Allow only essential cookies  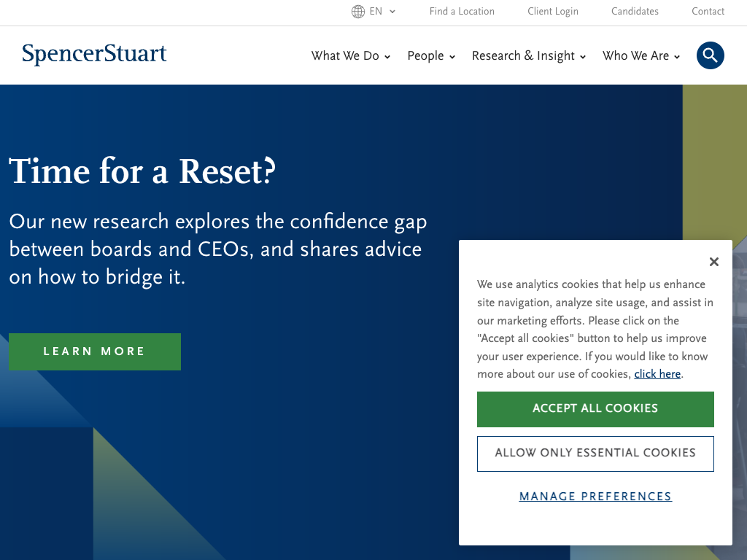[x=595, y=454]
